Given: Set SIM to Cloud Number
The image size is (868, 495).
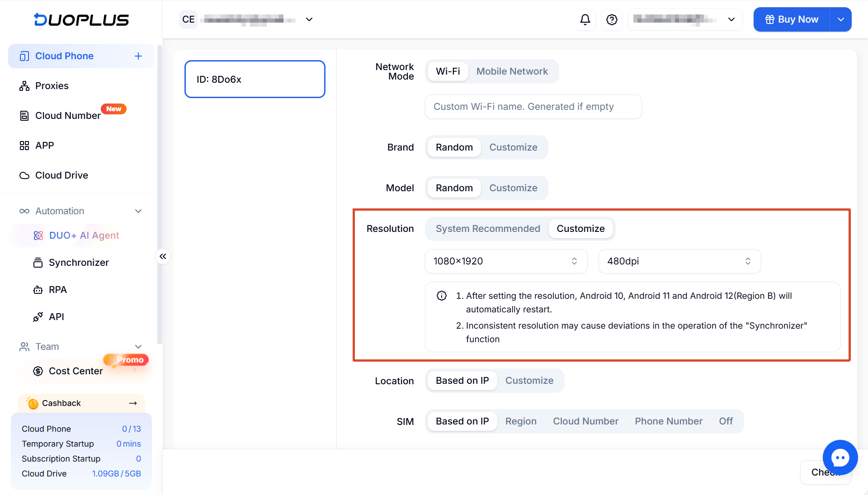Looking at the screenshot, I should click(x=586, y=421).
